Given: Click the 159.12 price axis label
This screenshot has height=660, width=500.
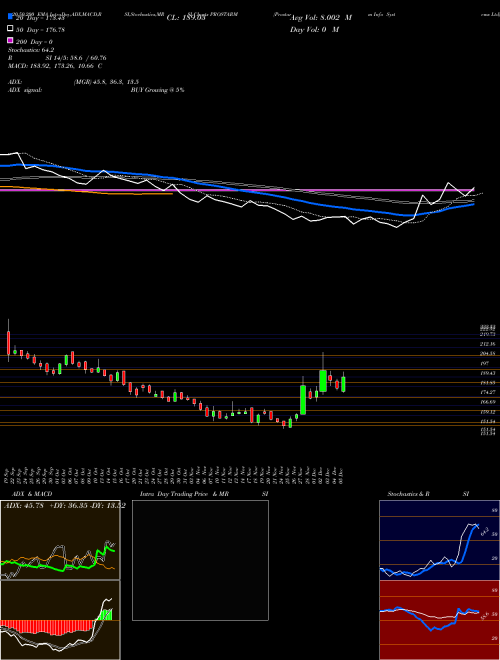Looking at the screenshot, I should point(487,412).
